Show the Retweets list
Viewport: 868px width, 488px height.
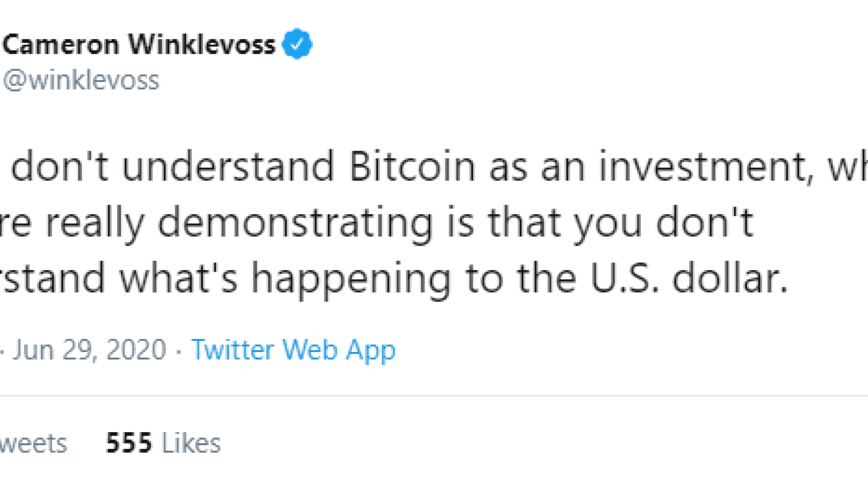[x=33, y=443]
